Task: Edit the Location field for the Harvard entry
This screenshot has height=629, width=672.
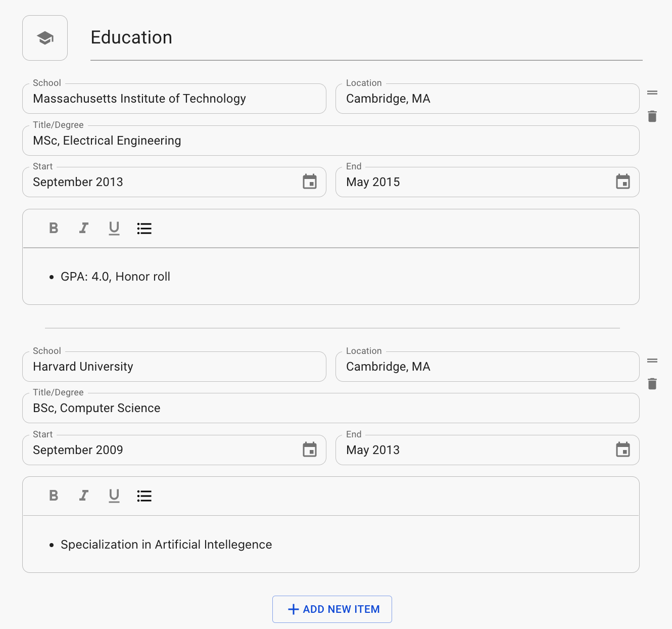Action: pyautogui.click(x=488, y=367)
